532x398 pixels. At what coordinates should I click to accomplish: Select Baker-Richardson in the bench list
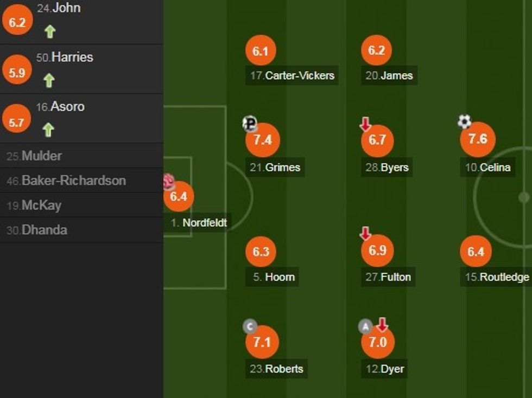pyautogui.click(x=66, y=181)
